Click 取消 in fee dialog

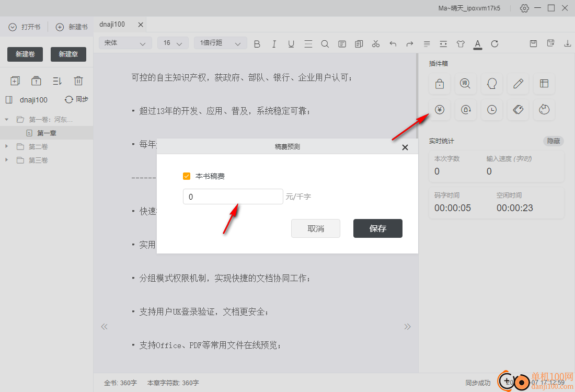pos(316,228)
